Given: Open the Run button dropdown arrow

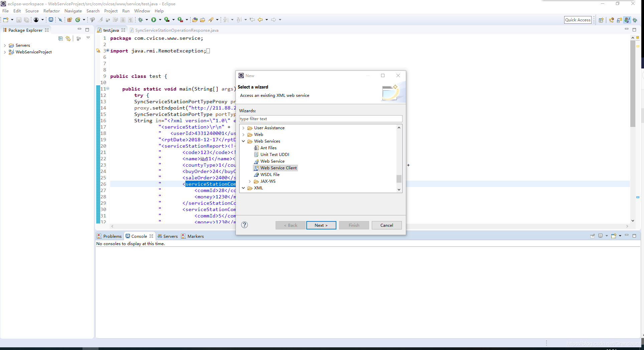Looking at the screenshot, I should pyautogui.click(x=160, y=20).
